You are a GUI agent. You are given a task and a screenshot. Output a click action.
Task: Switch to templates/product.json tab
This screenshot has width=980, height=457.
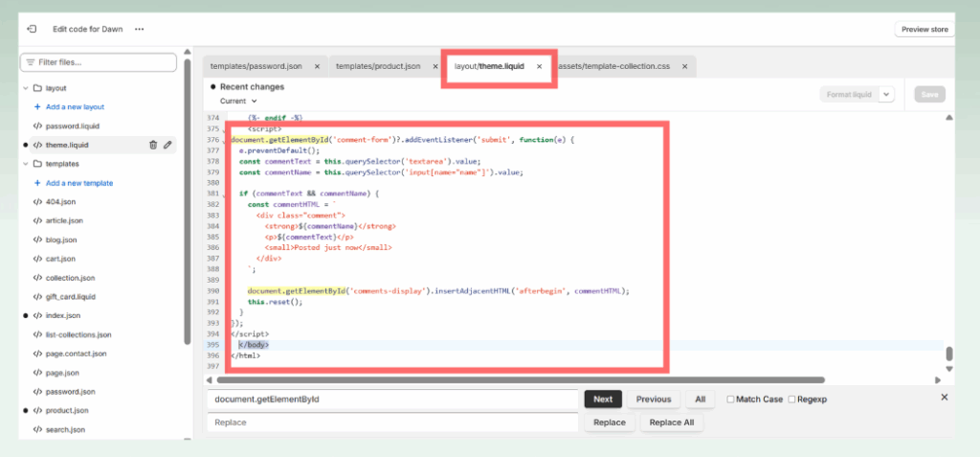point(378,66)
